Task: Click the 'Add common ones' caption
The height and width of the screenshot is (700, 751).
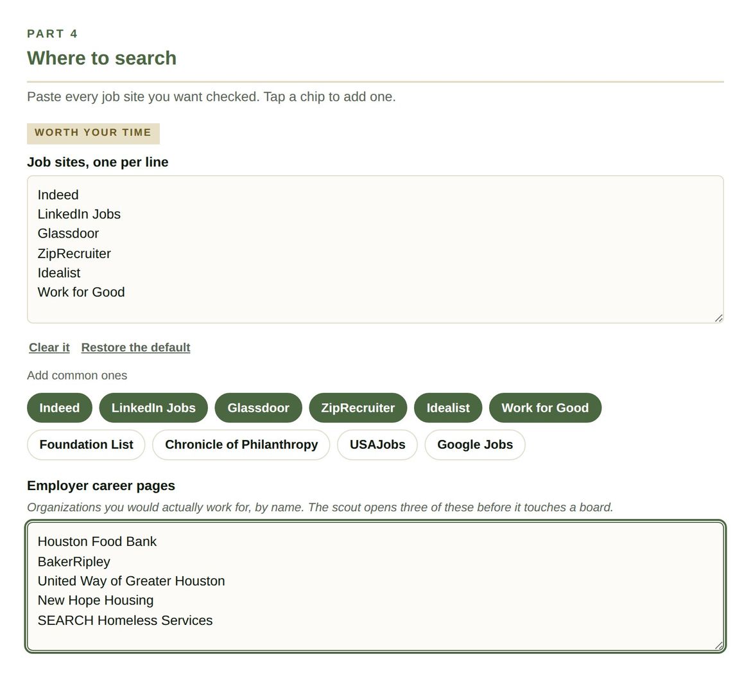Action: point(77,375)
